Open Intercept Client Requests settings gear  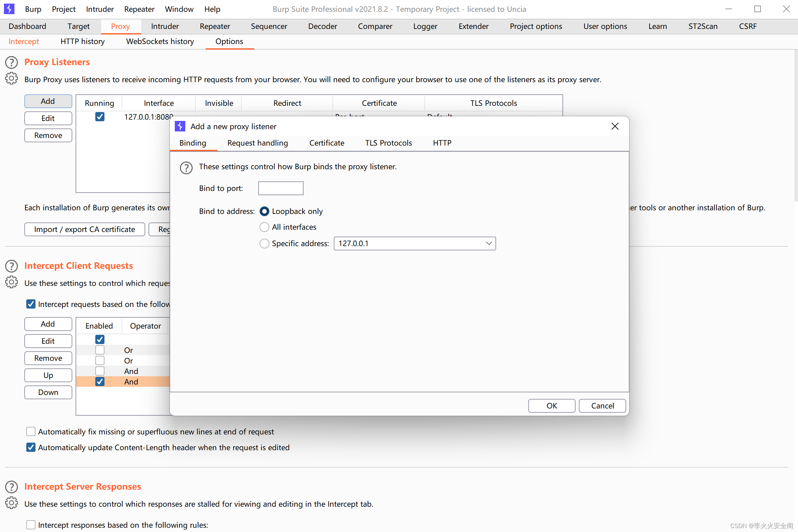(11, 282)
